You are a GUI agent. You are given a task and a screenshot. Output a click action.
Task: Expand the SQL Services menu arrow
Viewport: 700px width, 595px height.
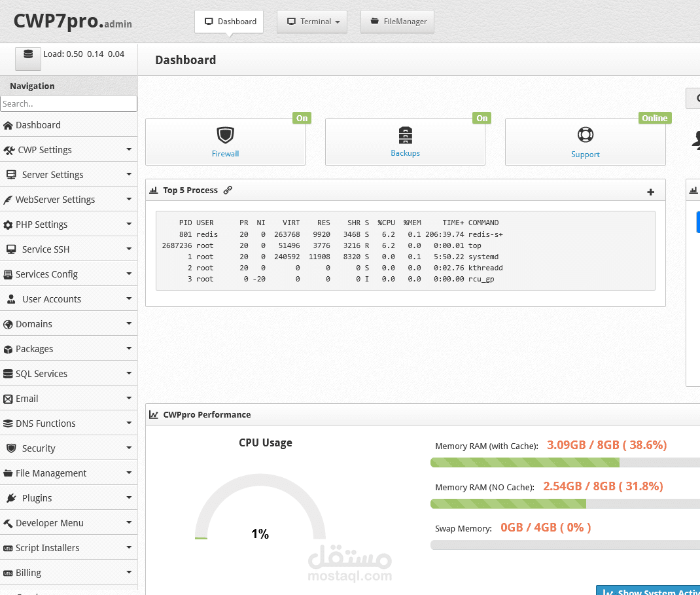(x=129, y=373)
